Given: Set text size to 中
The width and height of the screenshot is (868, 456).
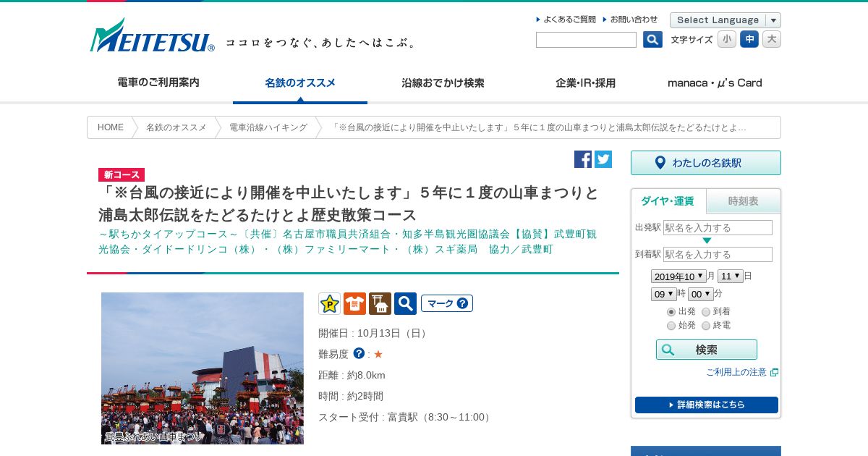Looking at the screenshot, I should coord(749,39).
